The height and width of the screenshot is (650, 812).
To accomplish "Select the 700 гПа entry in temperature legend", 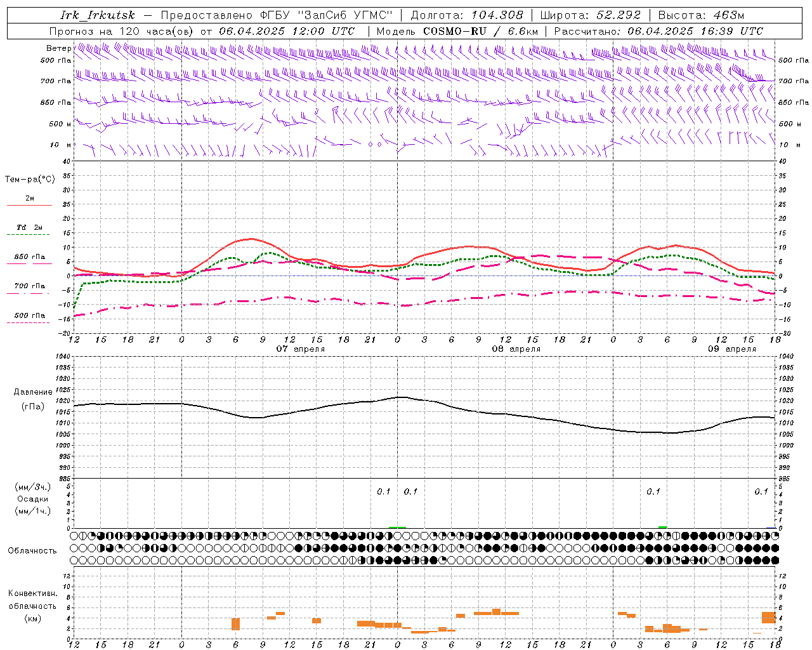I will pos(30,286).
